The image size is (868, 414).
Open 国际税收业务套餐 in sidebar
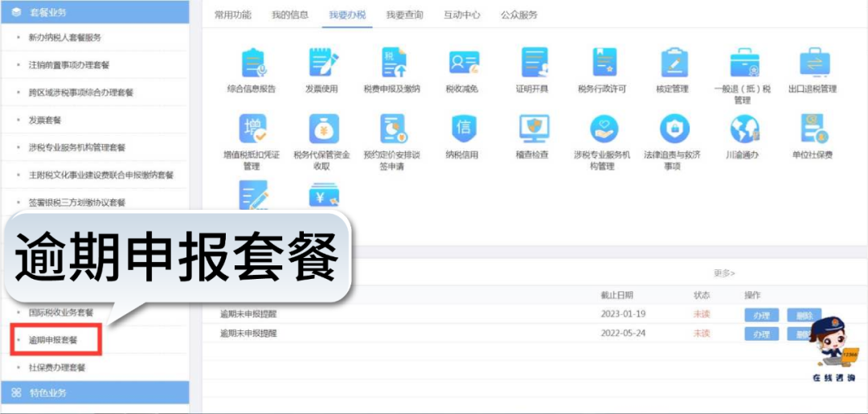61,313
